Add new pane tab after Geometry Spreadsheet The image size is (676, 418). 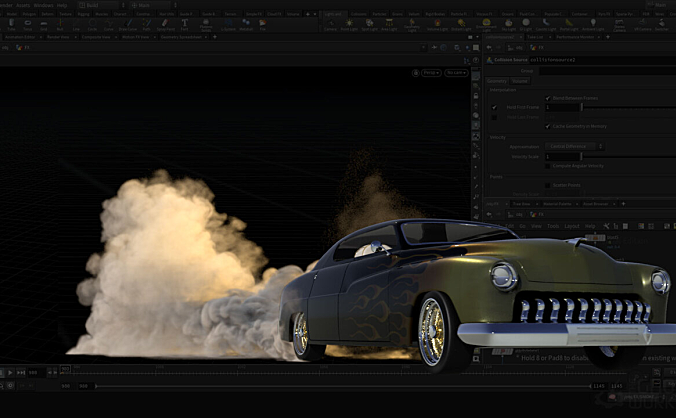click(x=215, y=37)
